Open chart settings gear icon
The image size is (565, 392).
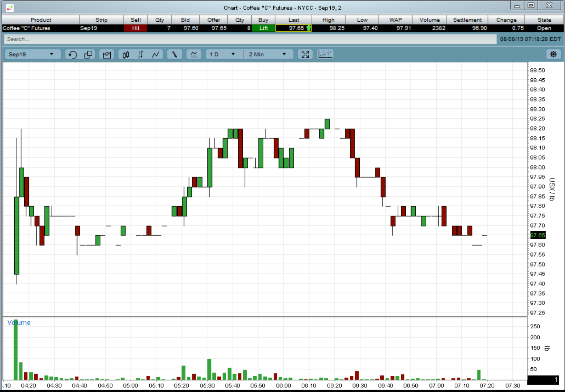pyautogui.click(x=553, y=54)
